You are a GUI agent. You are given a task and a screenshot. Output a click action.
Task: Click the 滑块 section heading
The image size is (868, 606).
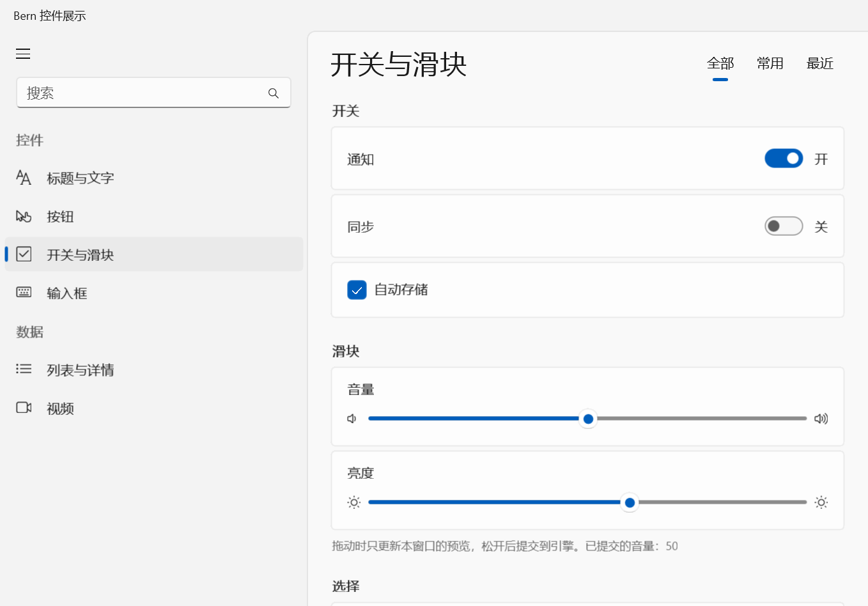tap(346, 351)
